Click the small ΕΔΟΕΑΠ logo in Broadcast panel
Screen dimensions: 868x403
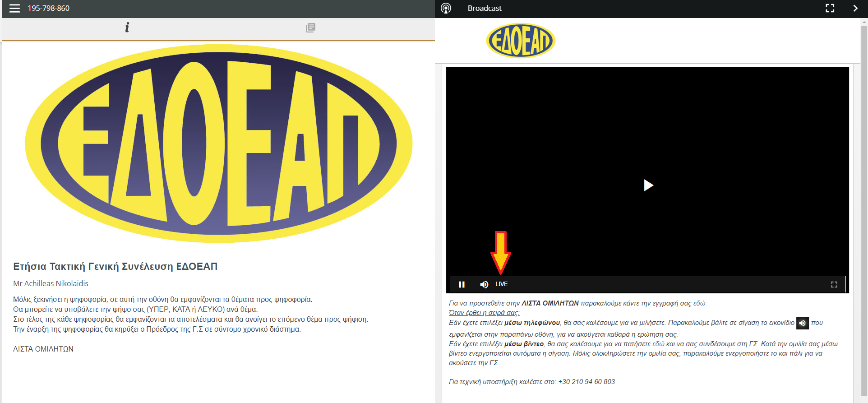(521, 41)
